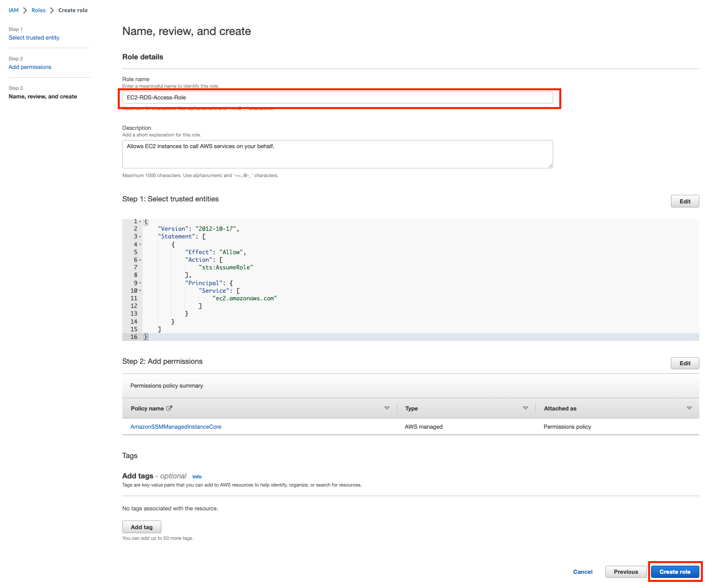Viewport: 711px width, 588px height.
Task: Edit the Step 2 permissions section
Action: (685, 363)
